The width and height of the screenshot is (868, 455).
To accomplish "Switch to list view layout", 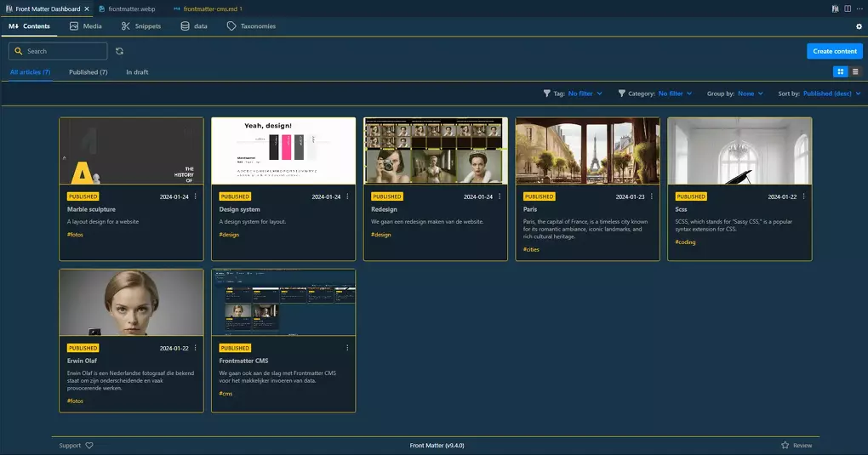I will (855, 71).
